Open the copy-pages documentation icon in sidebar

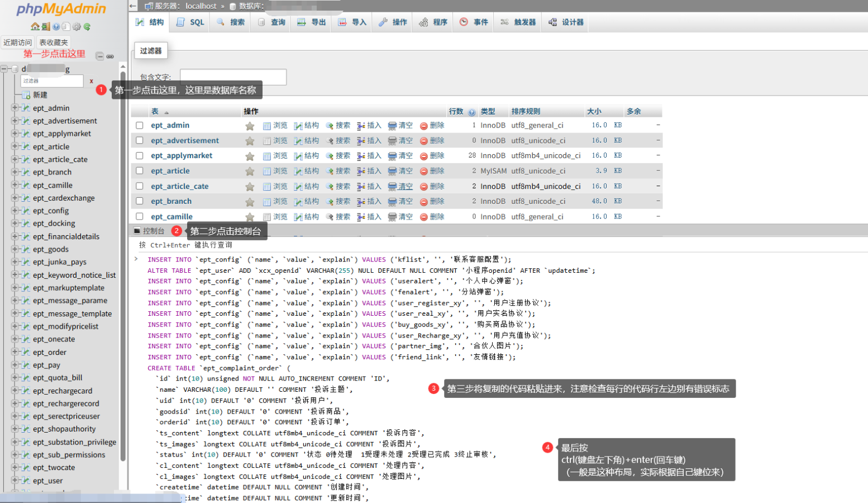click(66, 26)
